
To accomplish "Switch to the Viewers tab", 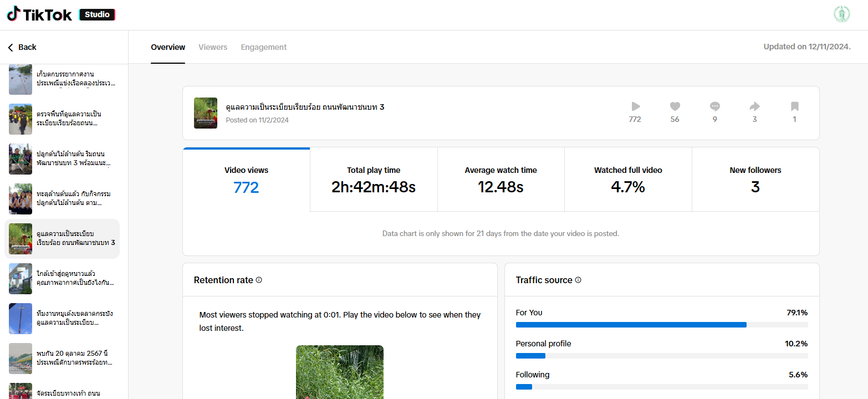I will pyautogui.click(x=213, y=47).
